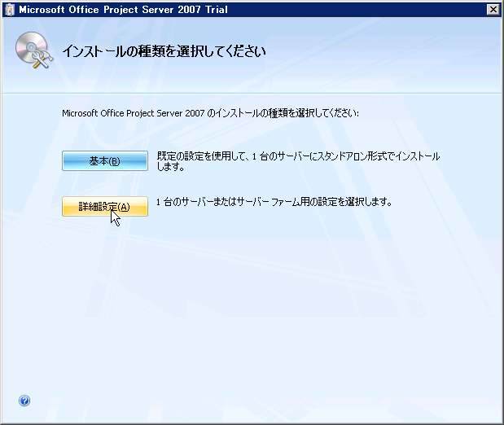Click 'Microsoft Office' at start of title bar text

coord(53,10)
